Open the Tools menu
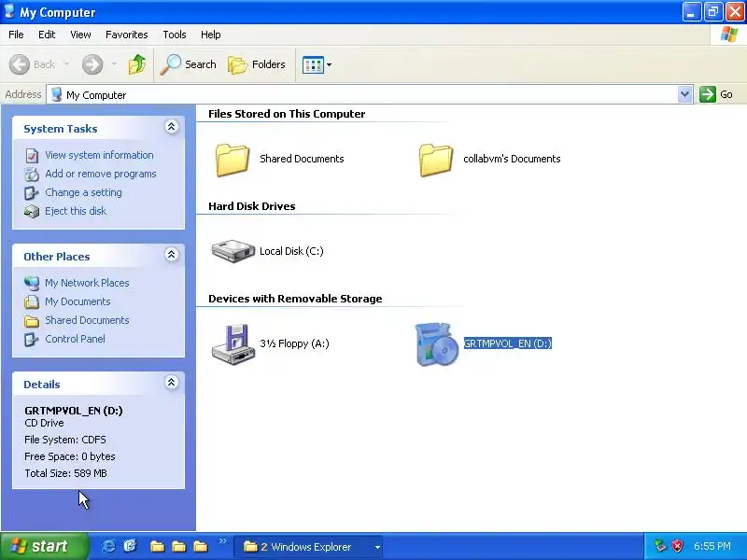 click(x=175, y=35)
